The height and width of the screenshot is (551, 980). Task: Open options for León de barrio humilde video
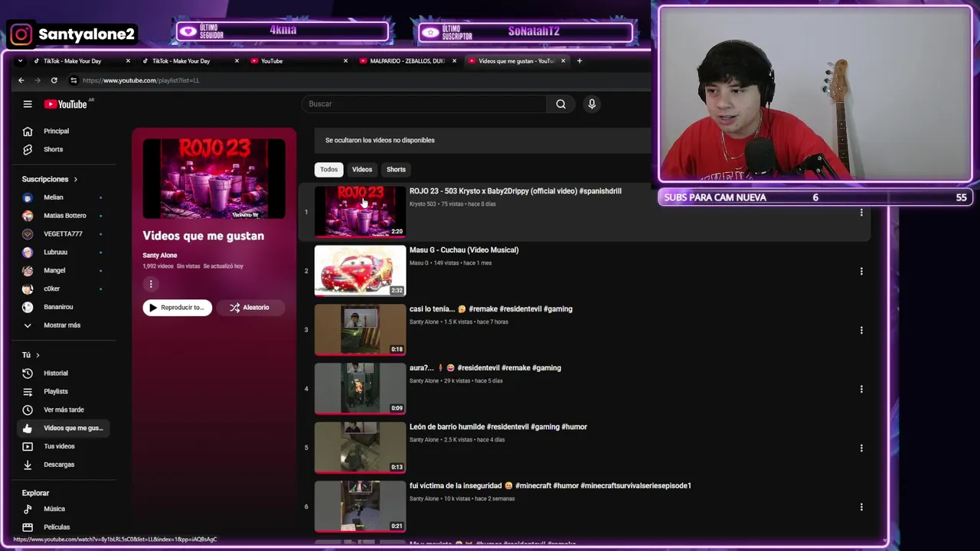[x=861, y=448]
